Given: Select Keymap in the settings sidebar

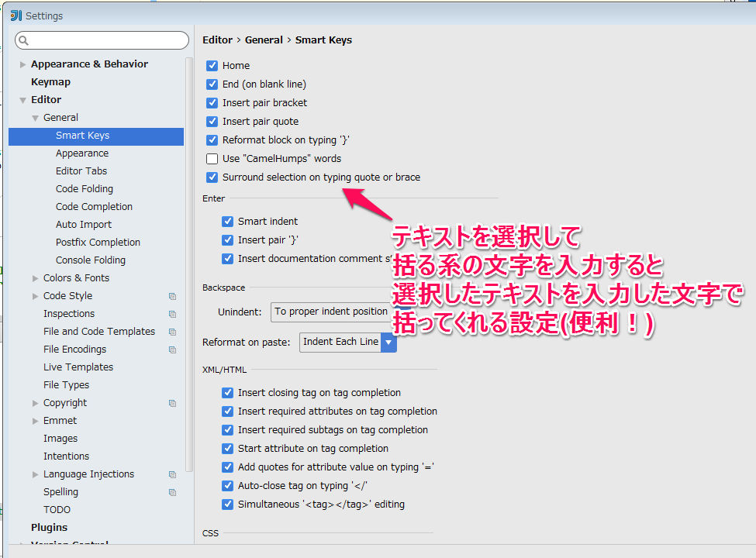Looking at the screenshot, I should pyautogui.click(x=50, y=81).
